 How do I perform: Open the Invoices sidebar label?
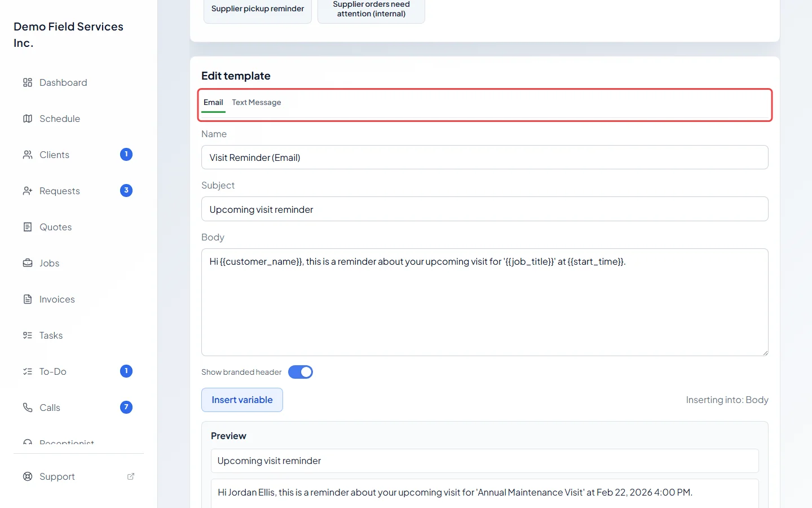(x=57, y=299)
